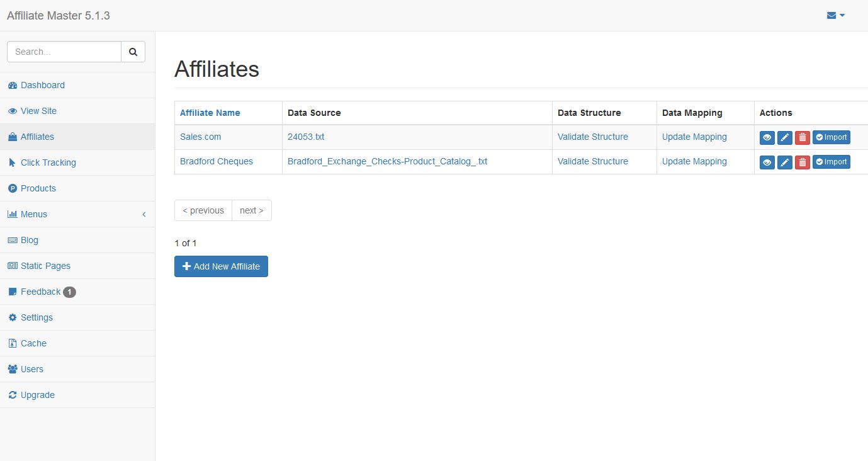The image size is (868, 461).
Task: Click the Affiliates page heading
Action: coord(217,69)
